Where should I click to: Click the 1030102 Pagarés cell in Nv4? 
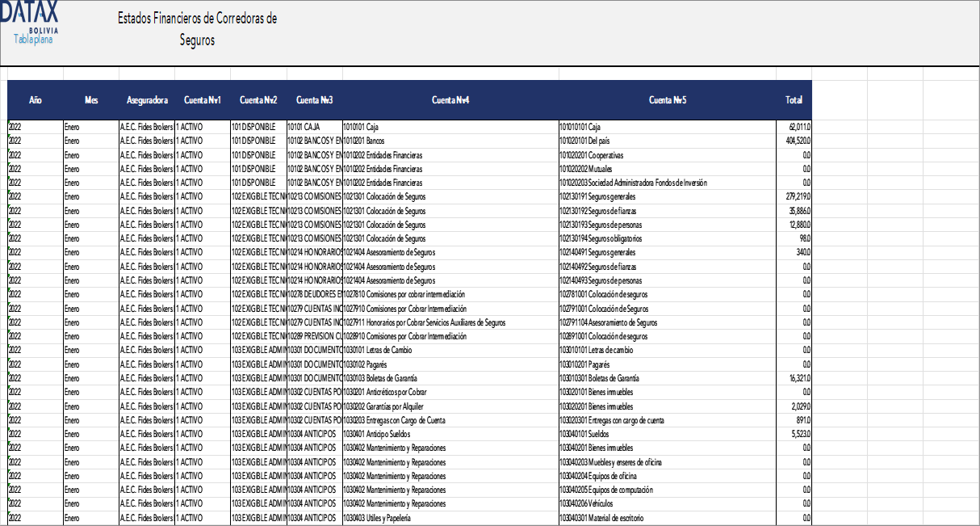click(x=450, y=364)
